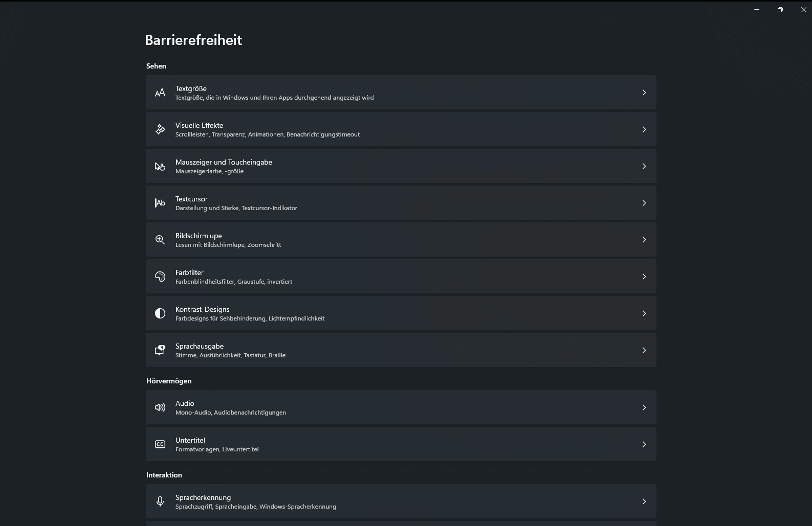Open Farbfilter settings via chevron
812x526 pixels.
(x=644, y=277)
